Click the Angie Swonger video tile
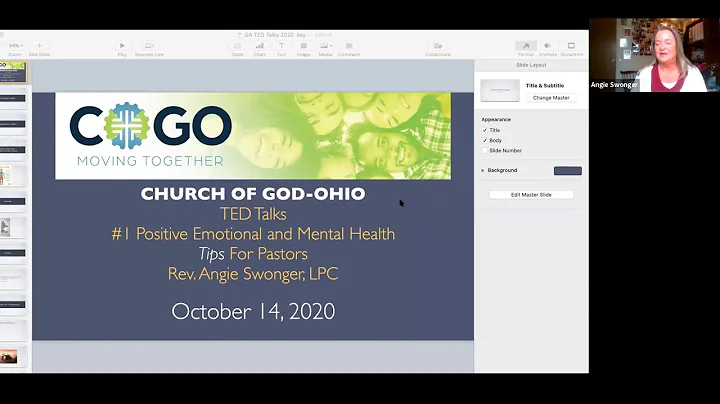The width and height of the screenshot is (720, 404). coord(654,55)
